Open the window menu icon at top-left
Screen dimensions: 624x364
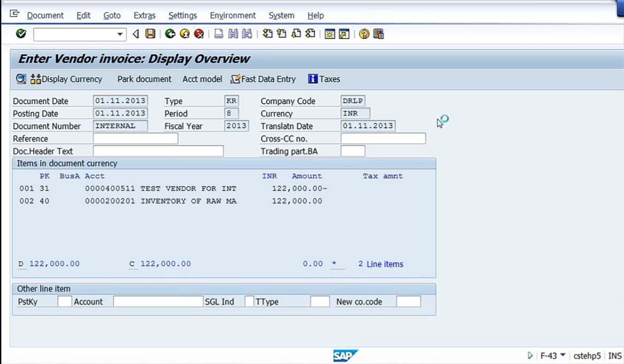click(14, 14)
